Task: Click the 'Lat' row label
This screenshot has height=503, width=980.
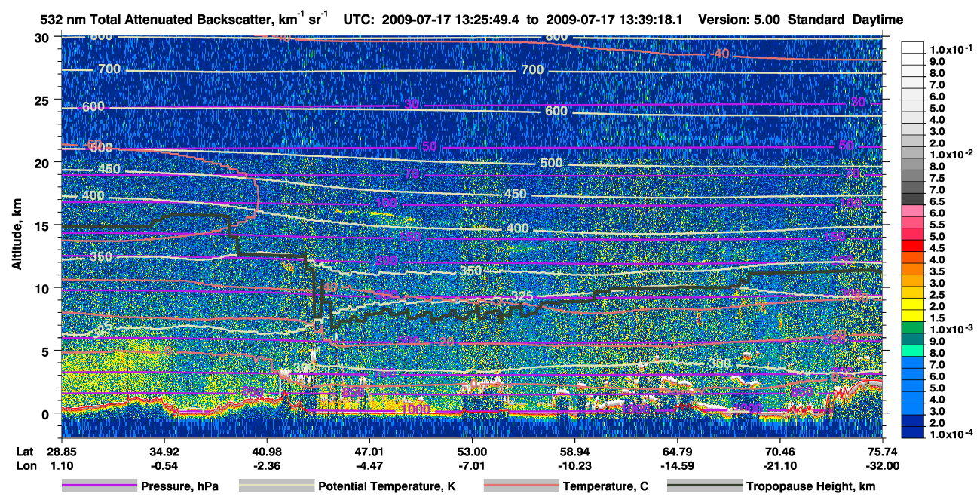Action: coord(25,450)
